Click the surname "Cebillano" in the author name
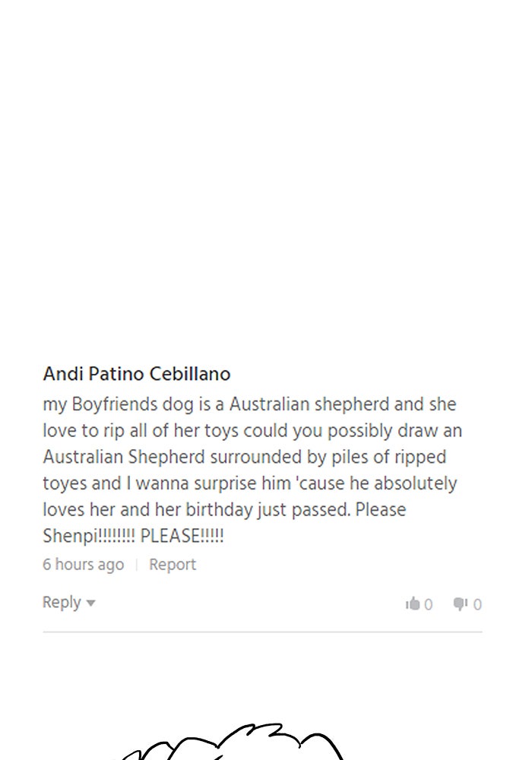The width and height of the screenshot is (532, 760). (x=192, y=374)
